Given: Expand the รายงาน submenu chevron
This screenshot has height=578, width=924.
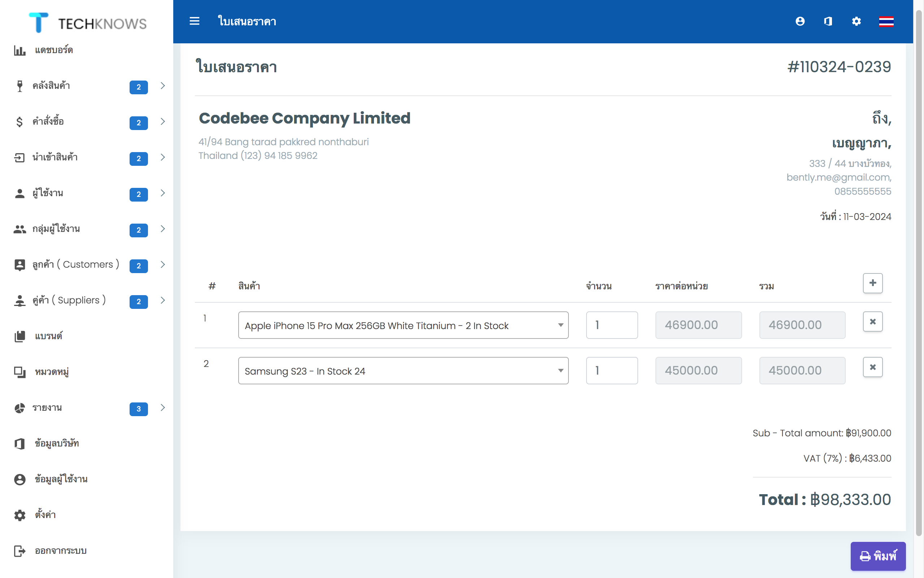Looking at the screenshot, I should tap(163, 407).
